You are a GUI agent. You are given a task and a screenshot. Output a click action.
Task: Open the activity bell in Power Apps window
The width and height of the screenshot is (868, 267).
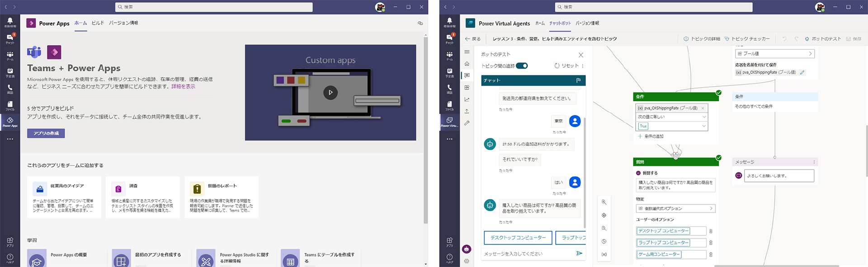[x=10, y=22]
